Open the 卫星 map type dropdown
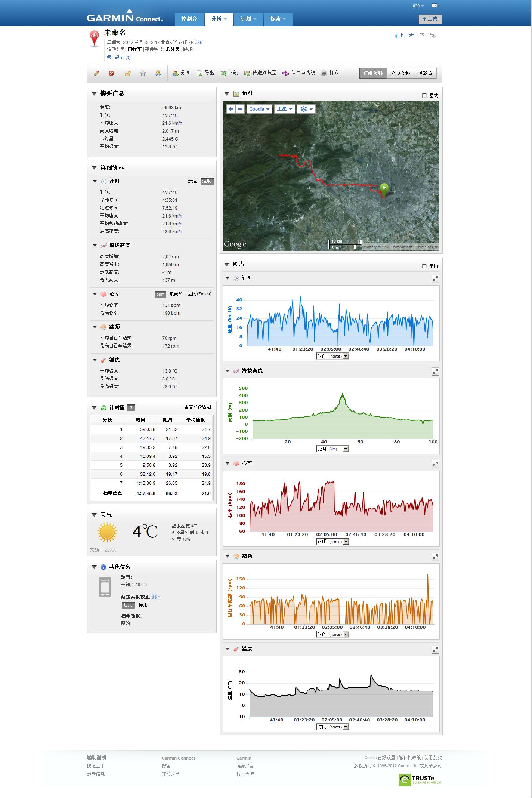Viewport: 532px width, 798px height. click(285, 109)
